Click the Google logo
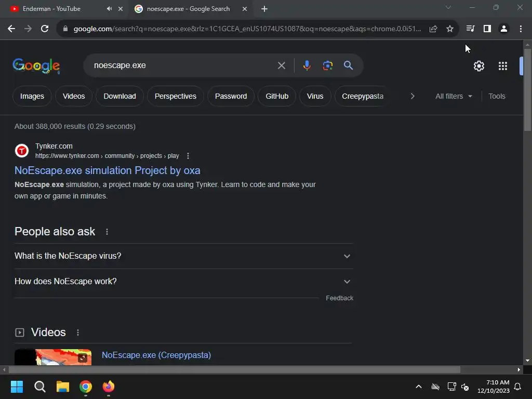The image size is (532, 399). 36,65
